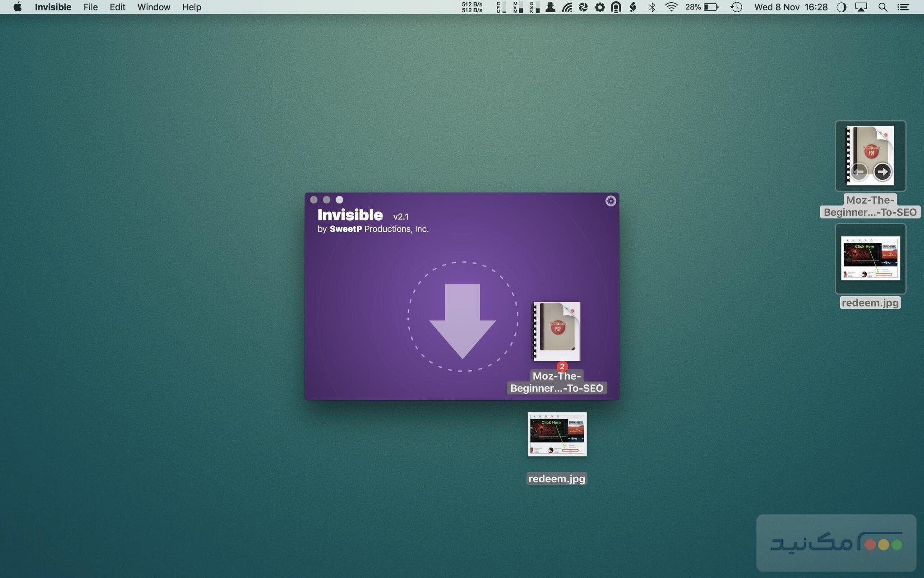Viewport: 924px width, 578px height.
Task: Select the redeem.jpg desktop icon at right
Action: point(870,258)
